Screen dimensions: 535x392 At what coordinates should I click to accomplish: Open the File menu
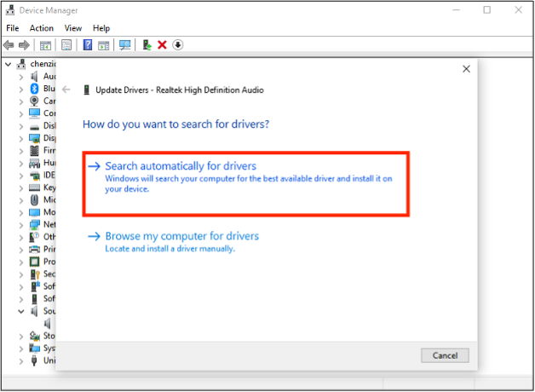13,28
